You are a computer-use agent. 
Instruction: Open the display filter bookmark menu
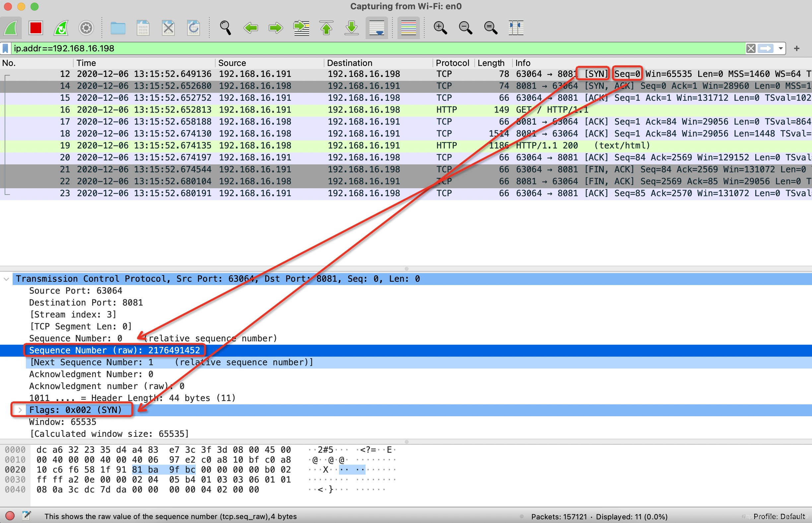click(x=5, y=49)
